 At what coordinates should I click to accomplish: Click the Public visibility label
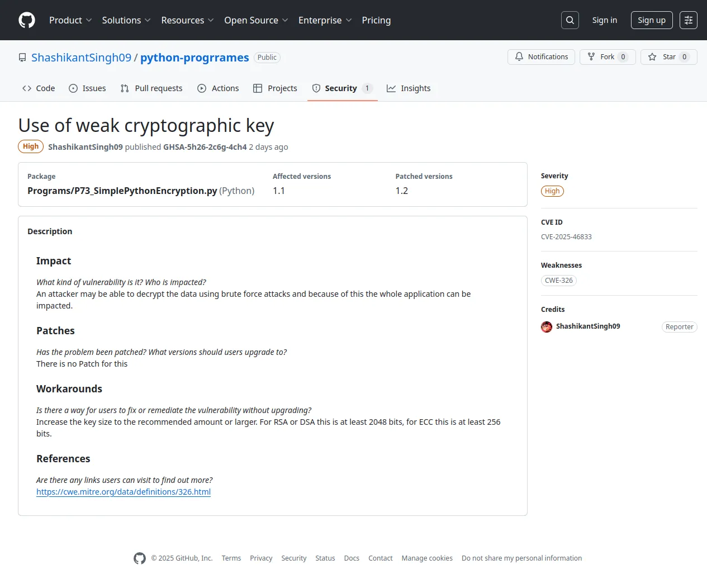tap(267, 58)
